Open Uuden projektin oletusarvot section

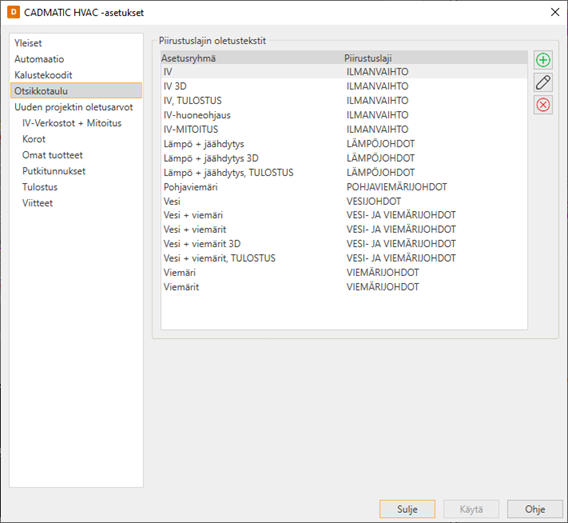click(74, 107)
